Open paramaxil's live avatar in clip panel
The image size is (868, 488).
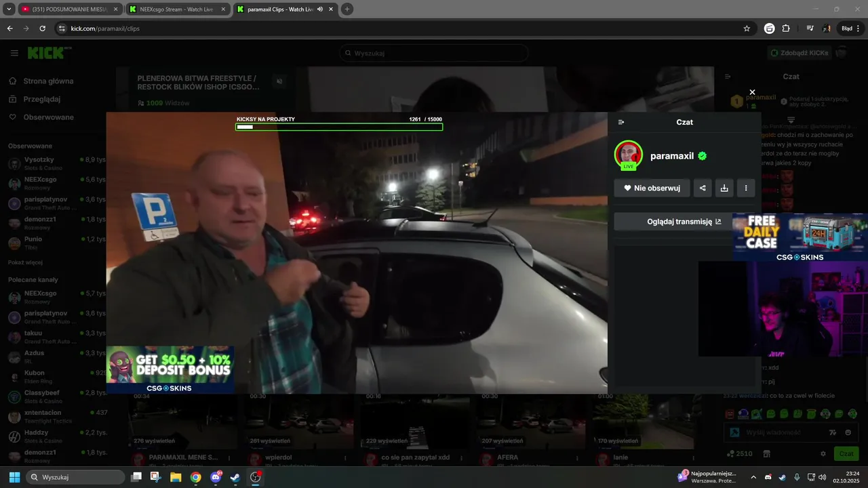pos(629,155)
